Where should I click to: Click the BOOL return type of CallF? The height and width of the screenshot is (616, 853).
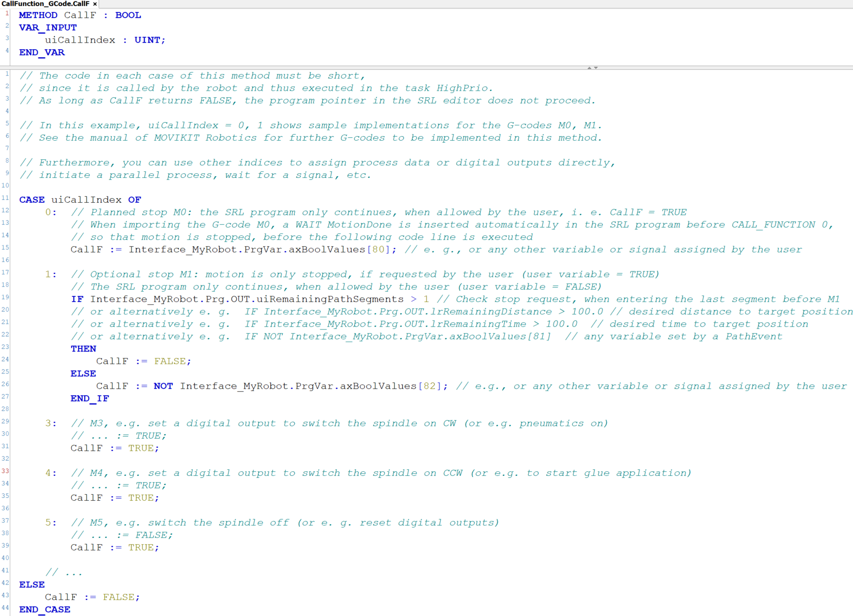point(128,15)
